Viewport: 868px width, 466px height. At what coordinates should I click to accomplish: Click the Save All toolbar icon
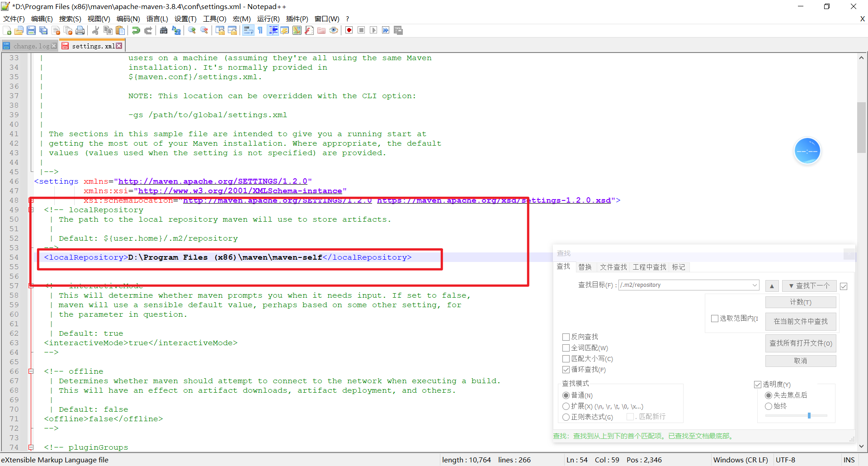tap(43, 30)
